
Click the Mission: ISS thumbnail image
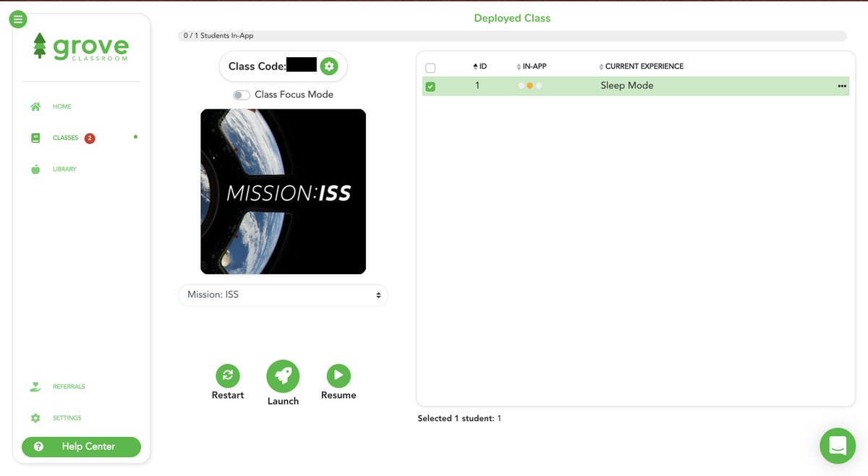click(283, 192)
